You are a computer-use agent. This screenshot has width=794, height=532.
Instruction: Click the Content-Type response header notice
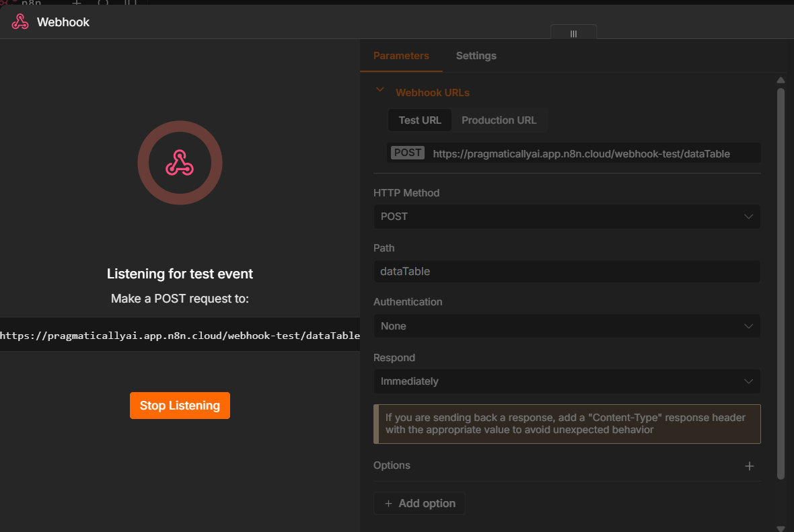pyautogui.click(x=567, y=424)
